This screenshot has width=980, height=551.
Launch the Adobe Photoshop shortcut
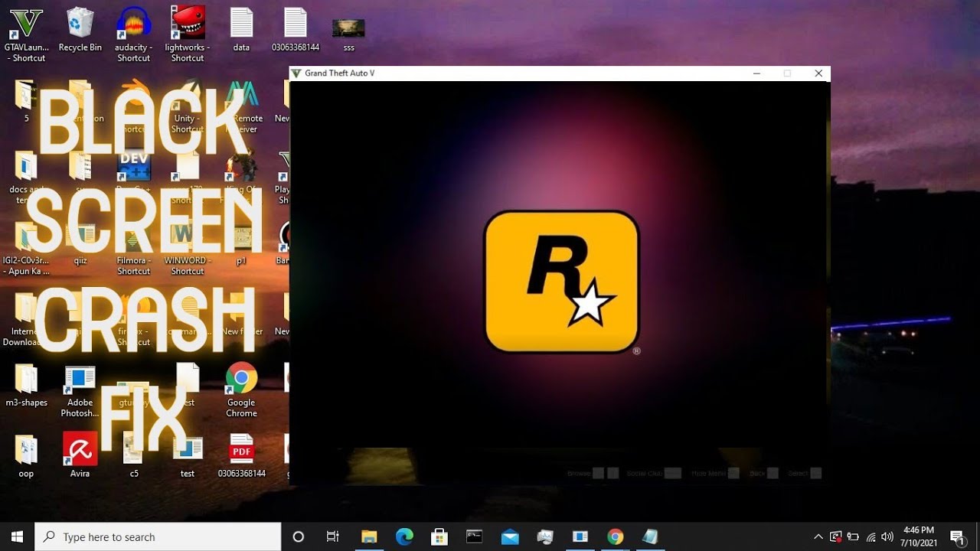[80, 390]
